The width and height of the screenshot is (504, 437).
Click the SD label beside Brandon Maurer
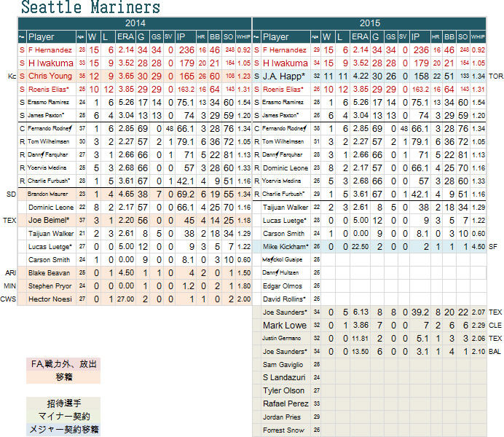point(11,194)
